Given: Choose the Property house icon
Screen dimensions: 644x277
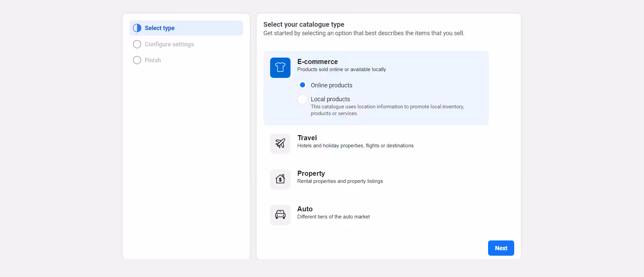Looking at the screenshot, I should click(280, 179).
